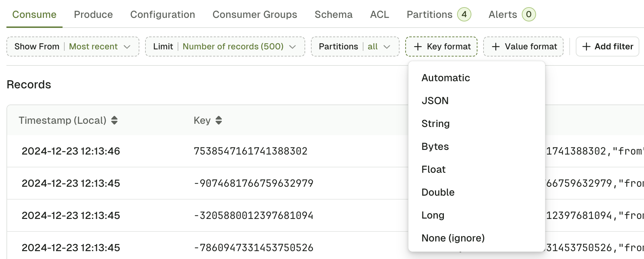Choose Bytes key format
Screen dimensions: 644x259
pos(476,147)
